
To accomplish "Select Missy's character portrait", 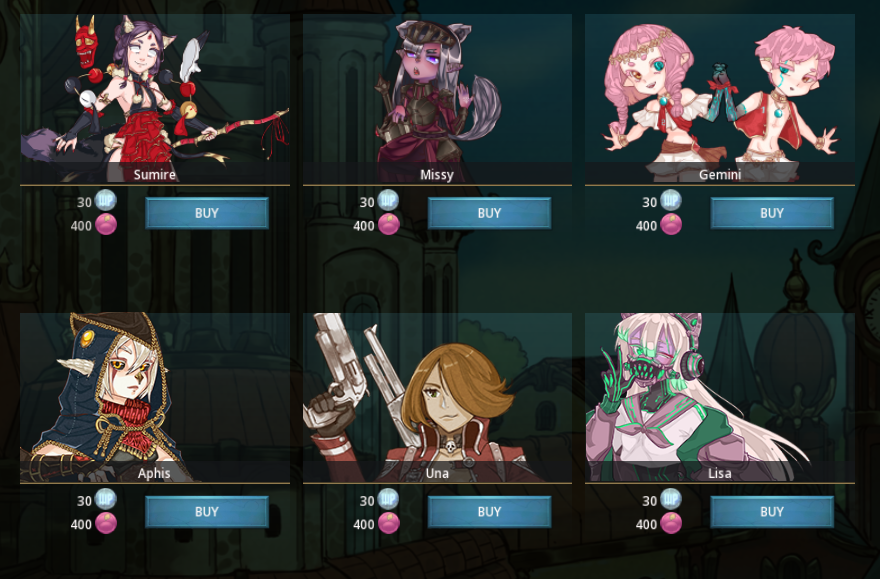I will (x=437, y=99).
